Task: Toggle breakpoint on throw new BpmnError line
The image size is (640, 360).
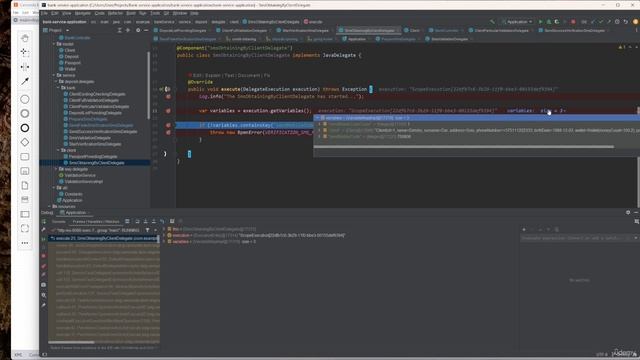Action: pos(168,133)
